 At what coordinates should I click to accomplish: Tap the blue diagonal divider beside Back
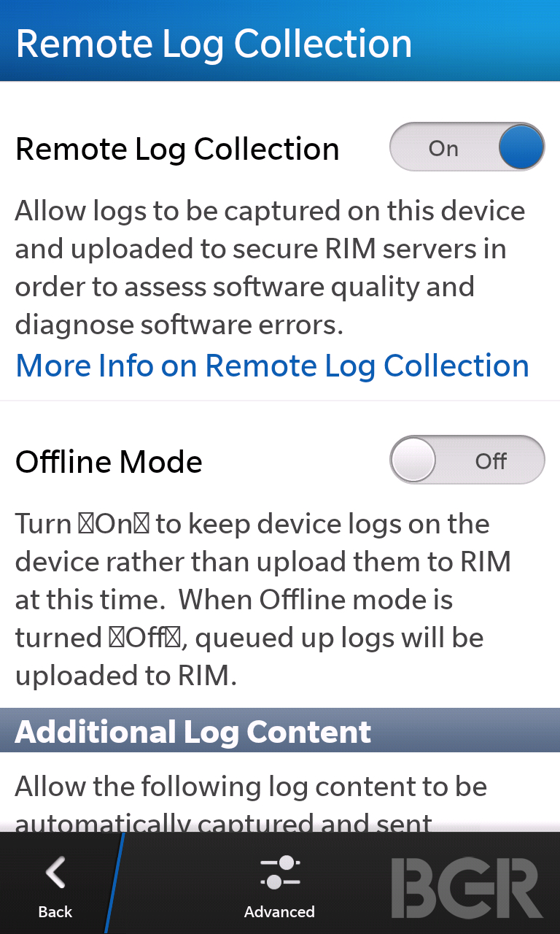[114, 883]
